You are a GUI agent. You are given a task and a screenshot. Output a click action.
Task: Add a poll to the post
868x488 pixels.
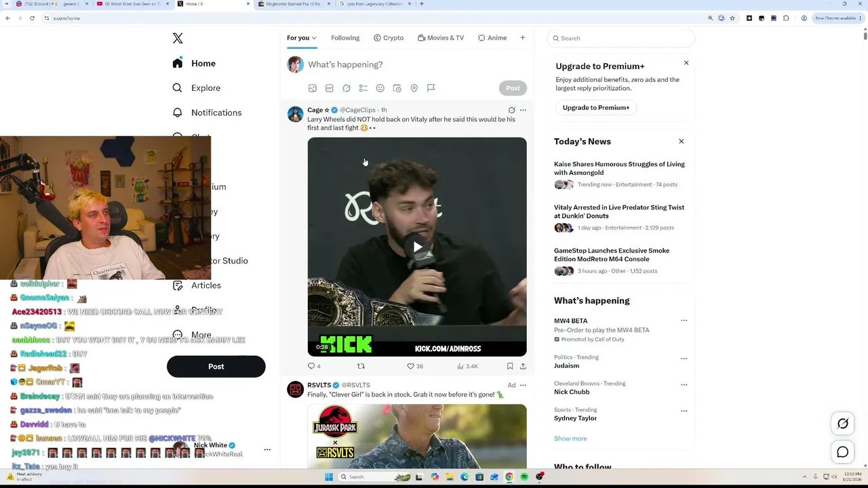pos(363,88)
